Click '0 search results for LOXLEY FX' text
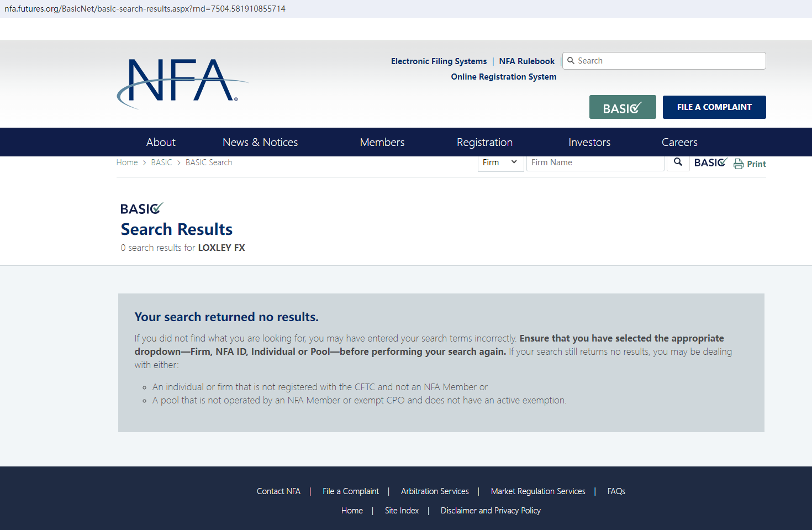 coord(183,248)
